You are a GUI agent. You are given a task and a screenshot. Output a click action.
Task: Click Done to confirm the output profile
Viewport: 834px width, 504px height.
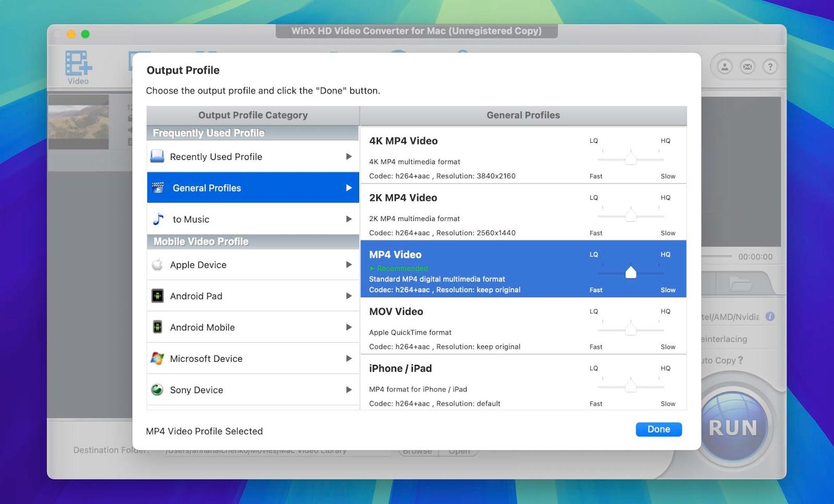(659, 429)
